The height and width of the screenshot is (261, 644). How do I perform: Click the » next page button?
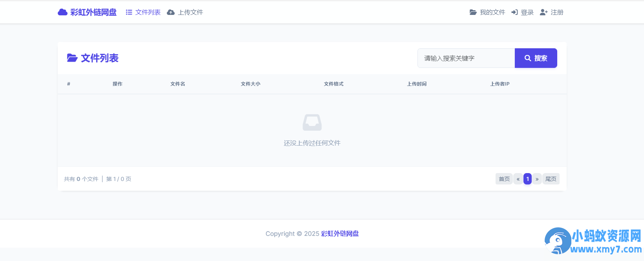click(x=537, y=179)
